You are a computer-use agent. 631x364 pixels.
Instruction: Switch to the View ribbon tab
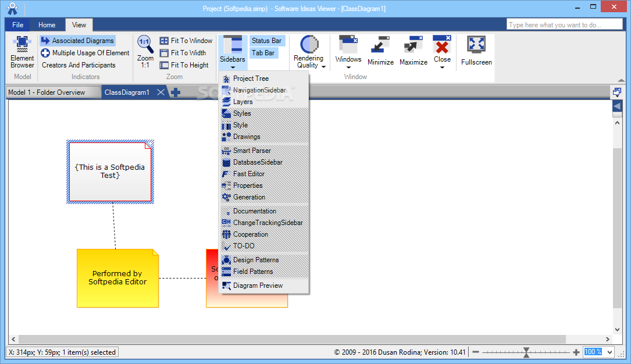tap(79, 25)
